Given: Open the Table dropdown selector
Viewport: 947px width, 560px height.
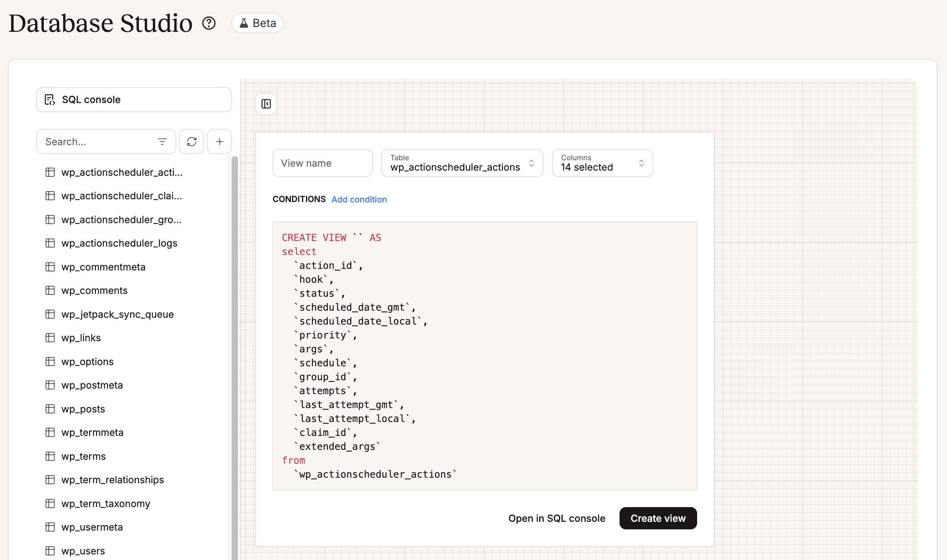Looking at the screenshot, I should [x=462, y=163].
